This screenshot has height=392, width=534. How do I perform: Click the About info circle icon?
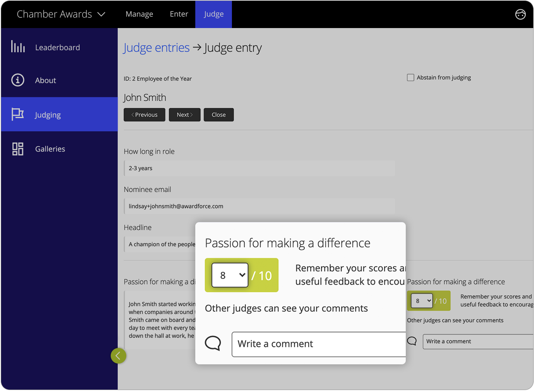tap(18, 80)
